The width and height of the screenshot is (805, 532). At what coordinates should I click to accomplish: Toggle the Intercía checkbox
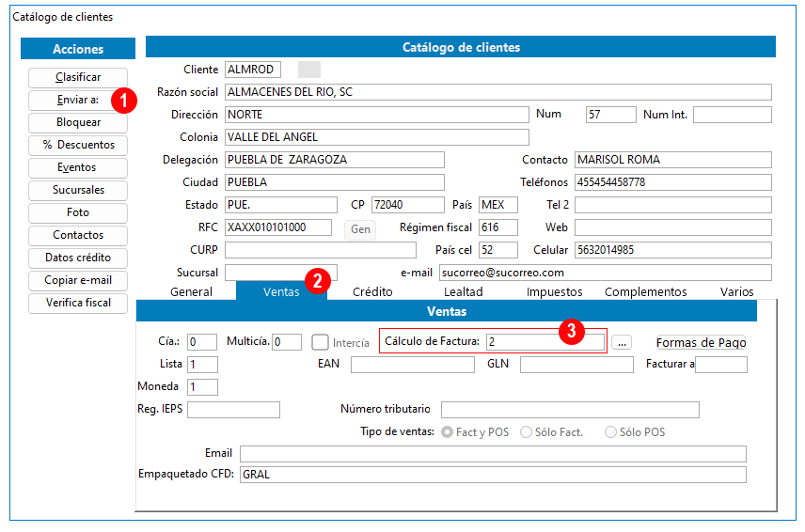tap(321, 342)
